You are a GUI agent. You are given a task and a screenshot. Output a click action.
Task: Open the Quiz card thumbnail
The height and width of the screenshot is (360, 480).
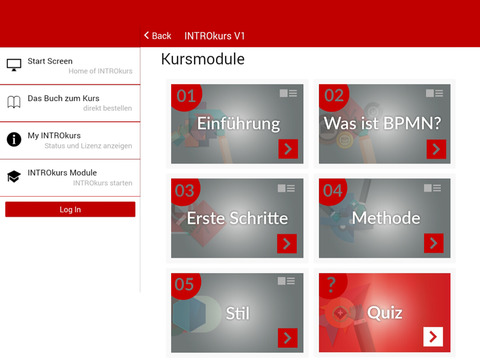click(x=385, y=313)
